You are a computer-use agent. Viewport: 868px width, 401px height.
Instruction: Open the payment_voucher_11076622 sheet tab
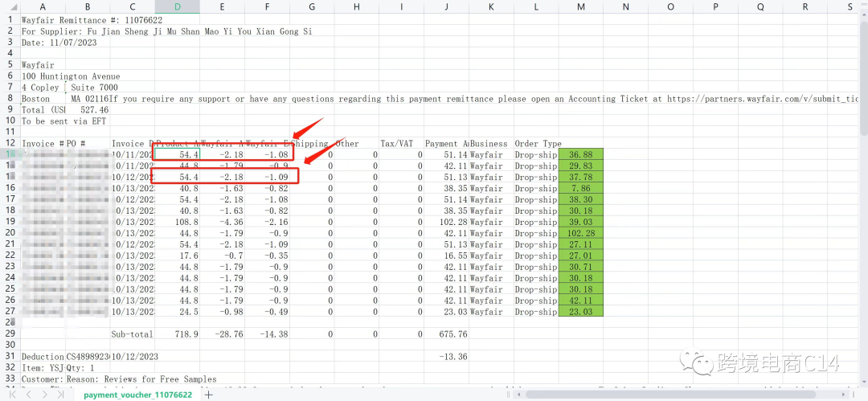[137, 395]
